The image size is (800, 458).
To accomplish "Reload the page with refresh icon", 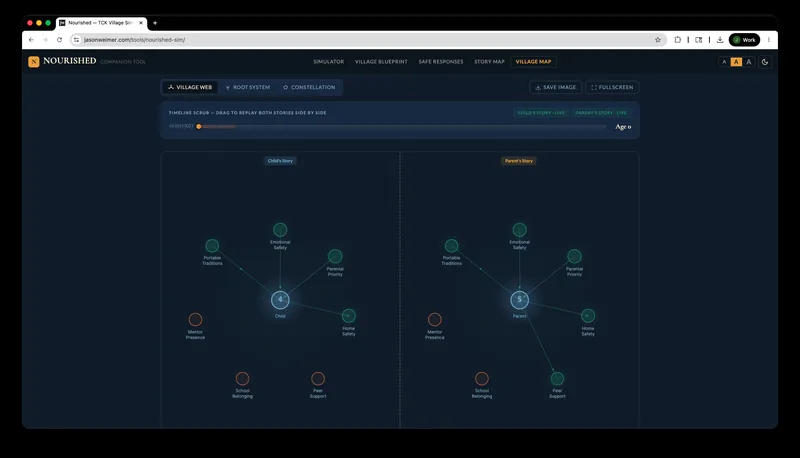I will 60,40.
